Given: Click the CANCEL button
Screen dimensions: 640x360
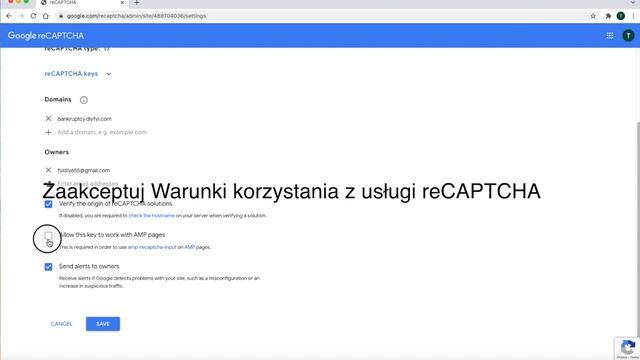Looking at the screenshot, I should point(61,324).
